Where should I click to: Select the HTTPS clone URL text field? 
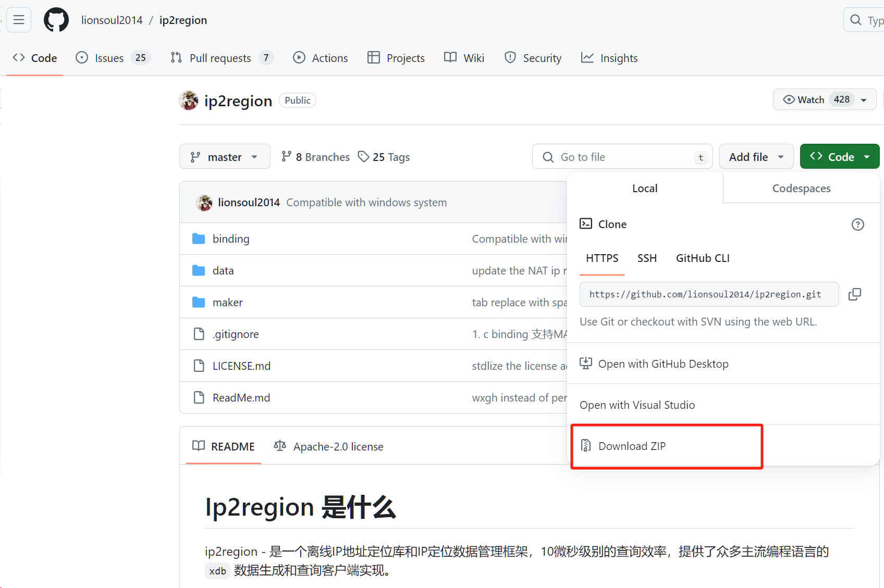[709, 294]
